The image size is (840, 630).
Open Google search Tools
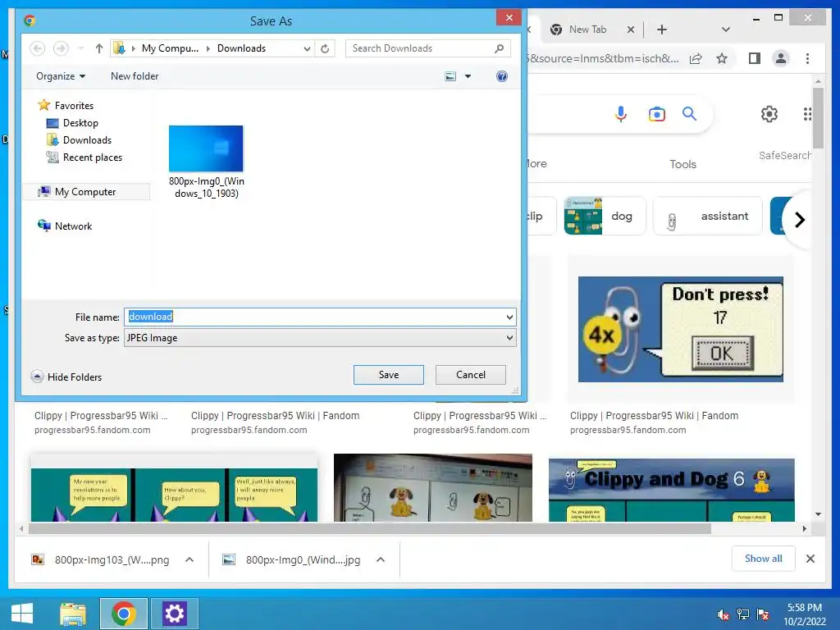682,164
